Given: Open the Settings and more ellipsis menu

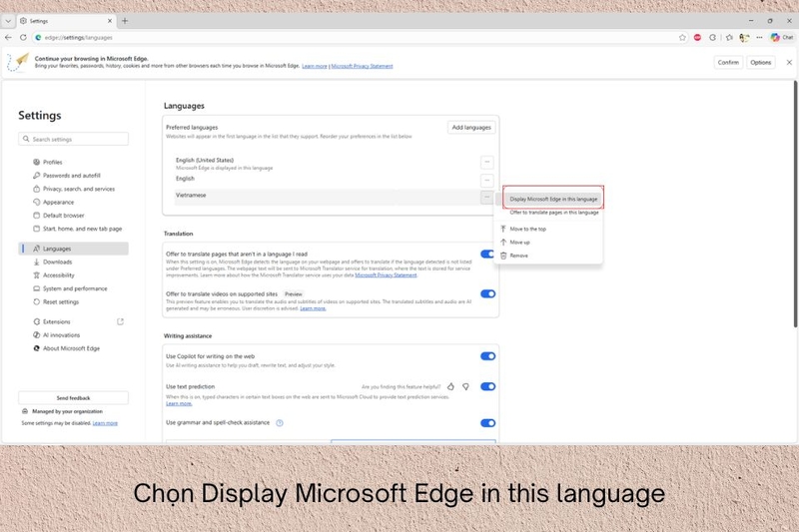Looking at the screenshot, I should [x=759, y=37].
